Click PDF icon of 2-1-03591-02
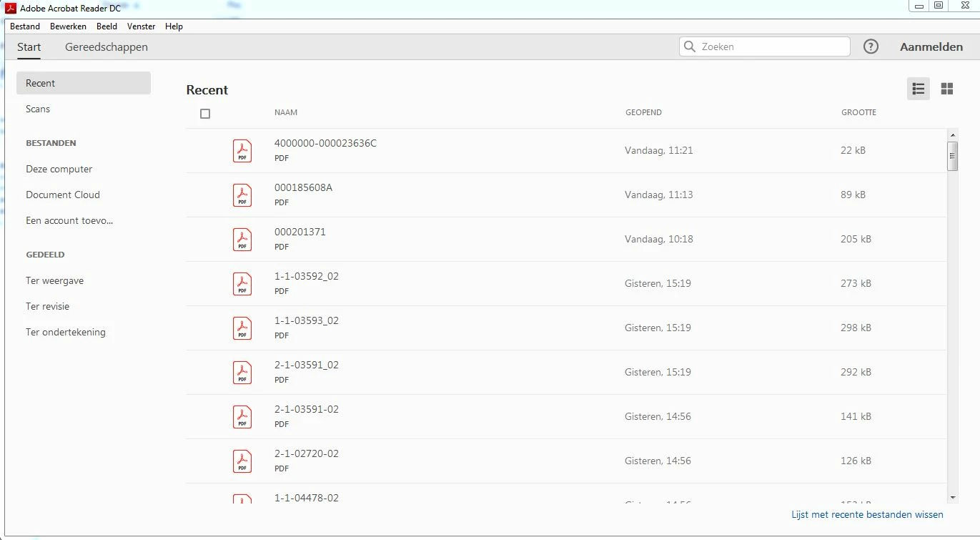Viewport: 980px width, 540px height. coord(242,417)
